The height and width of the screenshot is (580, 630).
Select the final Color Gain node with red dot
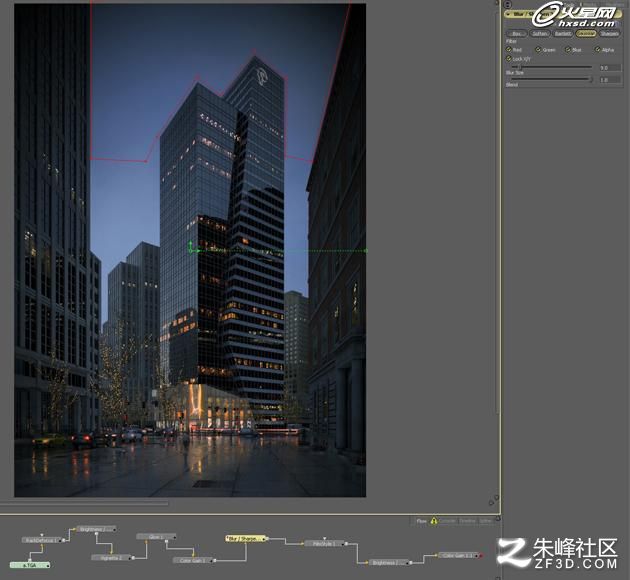(458, 555)
